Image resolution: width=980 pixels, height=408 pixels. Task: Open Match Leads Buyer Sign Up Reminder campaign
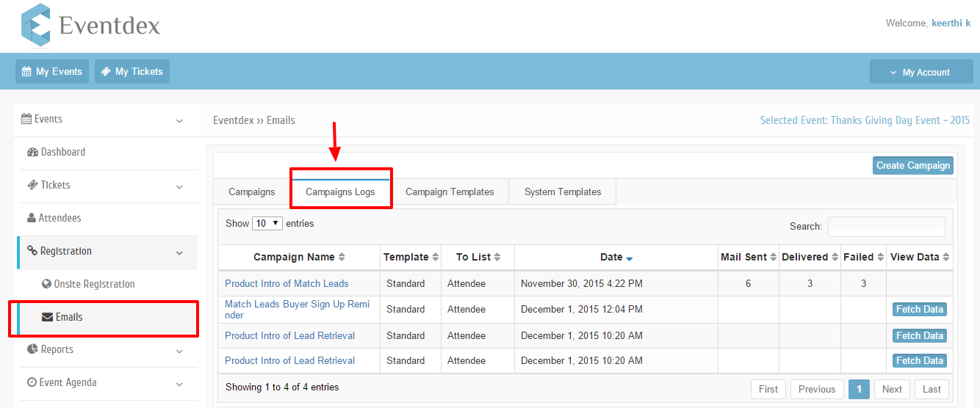(x=298, y=310)
